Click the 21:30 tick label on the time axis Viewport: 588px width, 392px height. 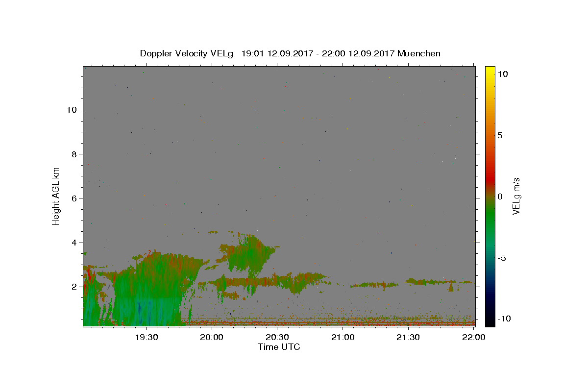[x=408, y=337]
